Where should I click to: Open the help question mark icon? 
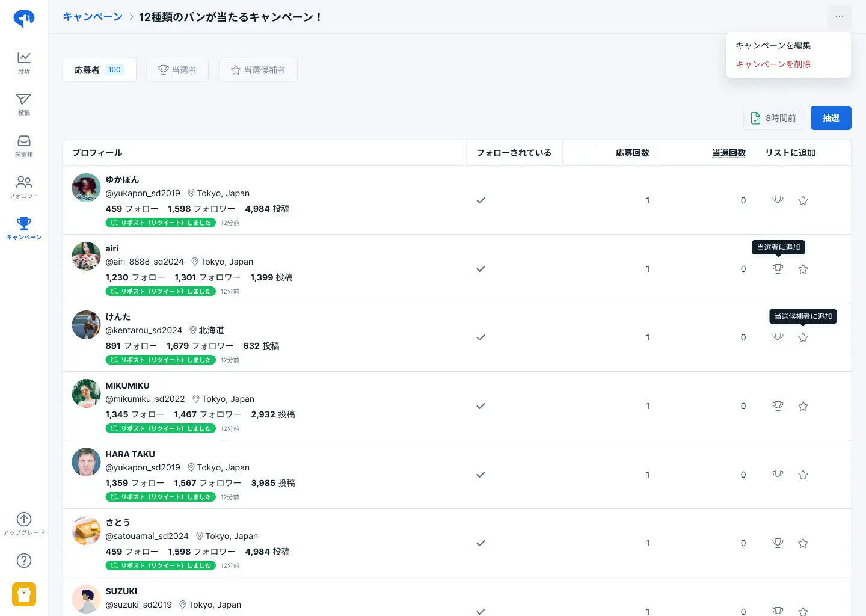24,561
